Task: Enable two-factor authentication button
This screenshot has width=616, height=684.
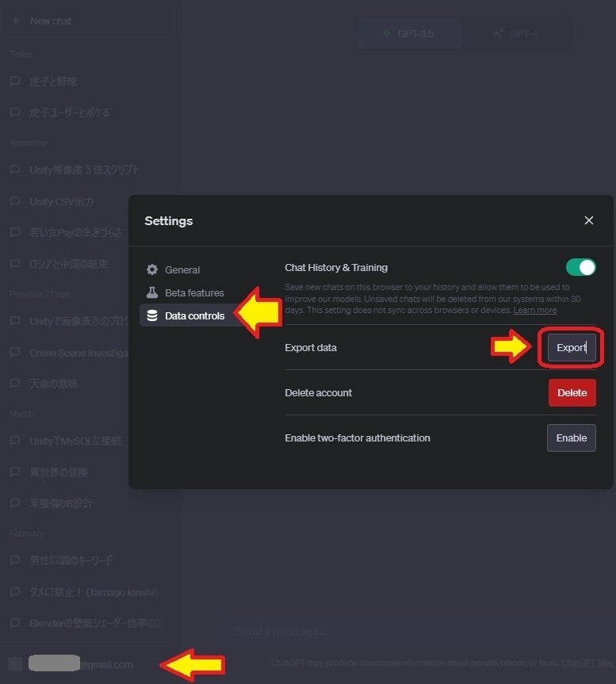Action: [572, 438]
